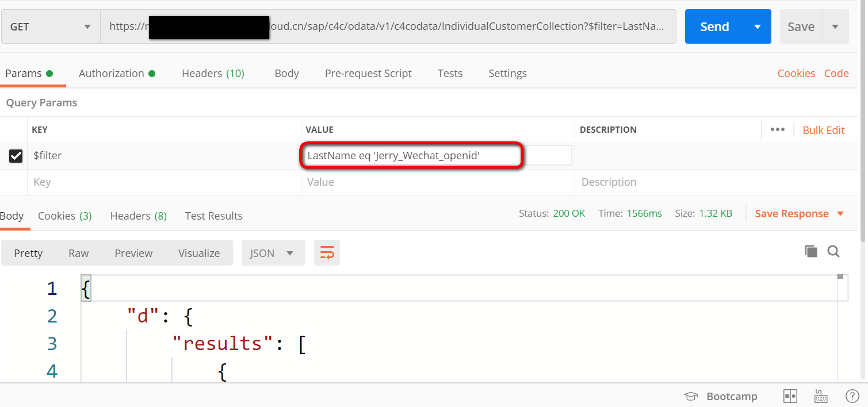This screenshot has width=868, height=407.
Task: Select the Params request tab
Action: pos(29,73)
